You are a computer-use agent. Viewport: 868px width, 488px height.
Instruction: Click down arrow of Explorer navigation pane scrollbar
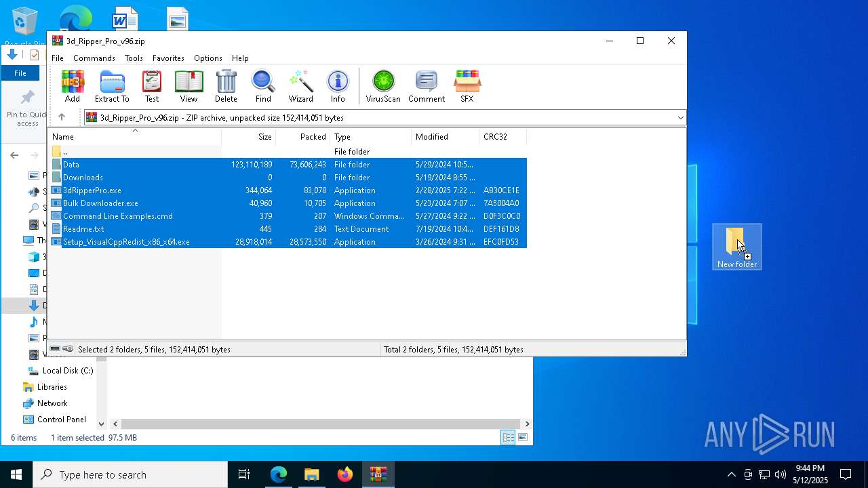click(102, 424)
